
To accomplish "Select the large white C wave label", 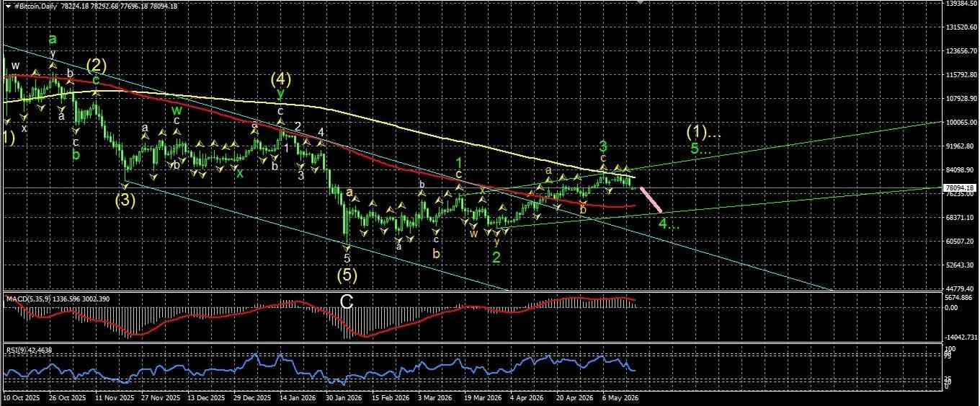I will tap(347, 302).
